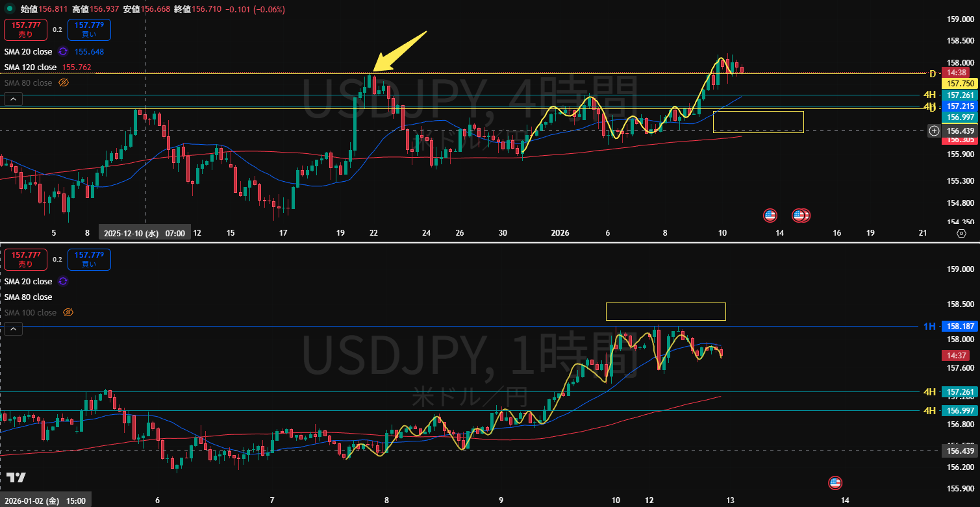Click the green market status dot
Viewport: 980px width, 507px height.
(x=8, y=10)
